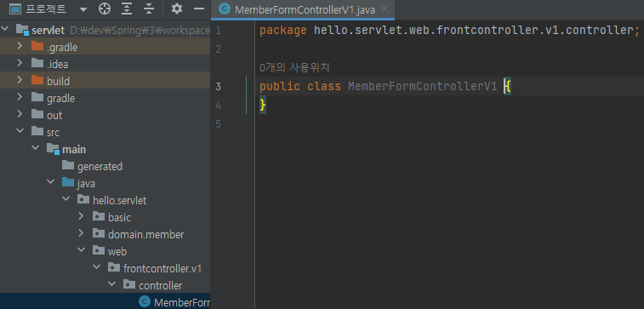Collapse the servlet project root
This screenshot has height=309, width=644.
(x=5, y=29)
